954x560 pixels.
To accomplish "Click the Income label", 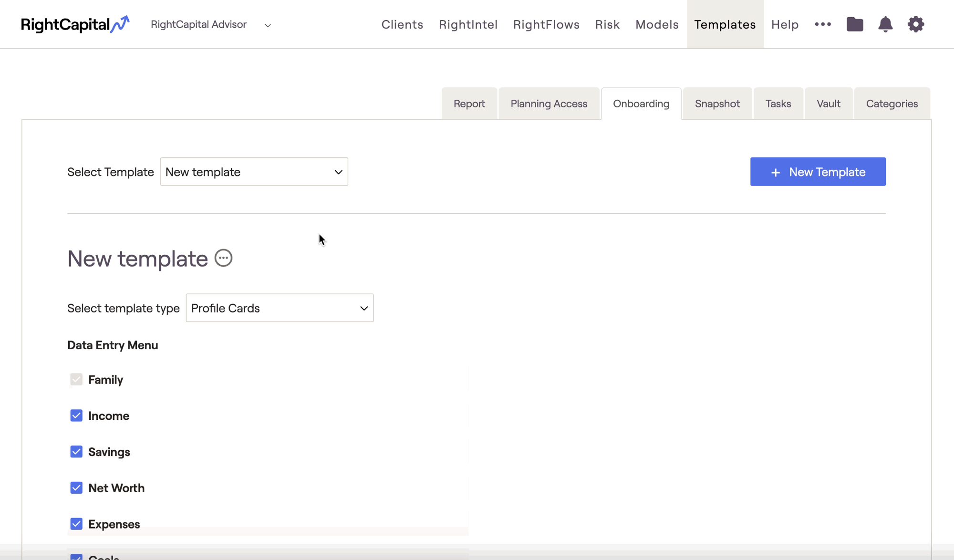I will tap(109, 416).
